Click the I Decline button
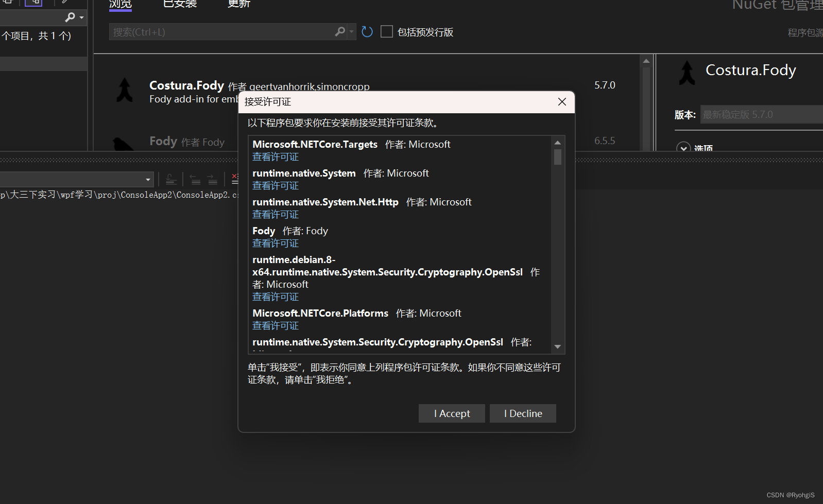Screen dimensions: 823x504 click(x=523, y=413)
